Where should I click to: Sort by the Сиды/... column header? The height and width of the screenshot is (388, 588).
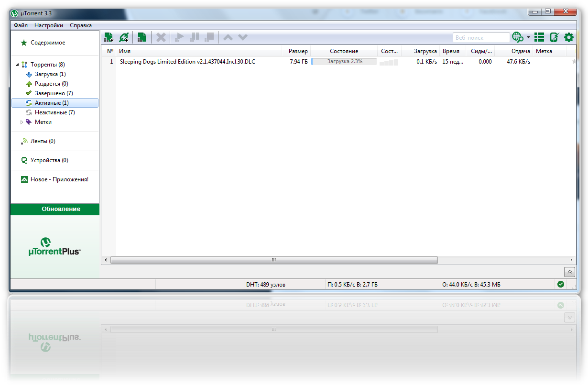coord(480,51)
